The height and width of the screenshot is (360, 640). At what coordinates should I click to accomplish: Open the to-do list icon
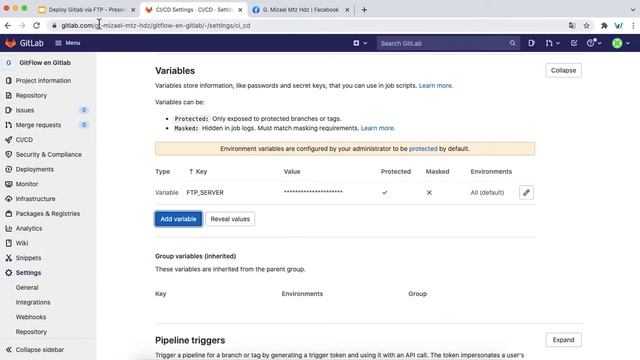tap(574, 43)
